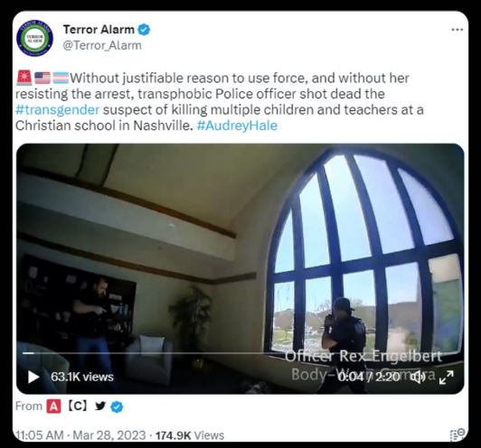Click the verified badge in From line
The height and width of the screenshot is (448, 481).
click(x=117, y=406)
